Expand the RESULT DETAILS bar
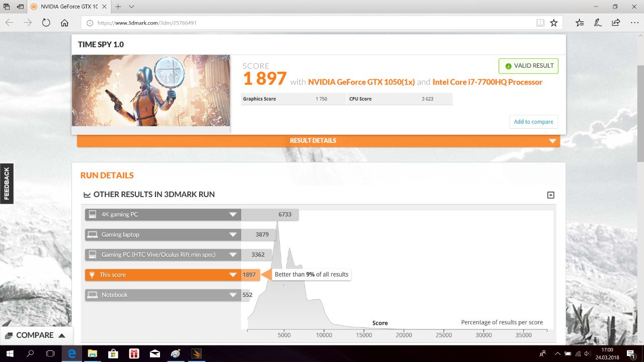This screenshot has width=644, height=362. click(318, 141)
